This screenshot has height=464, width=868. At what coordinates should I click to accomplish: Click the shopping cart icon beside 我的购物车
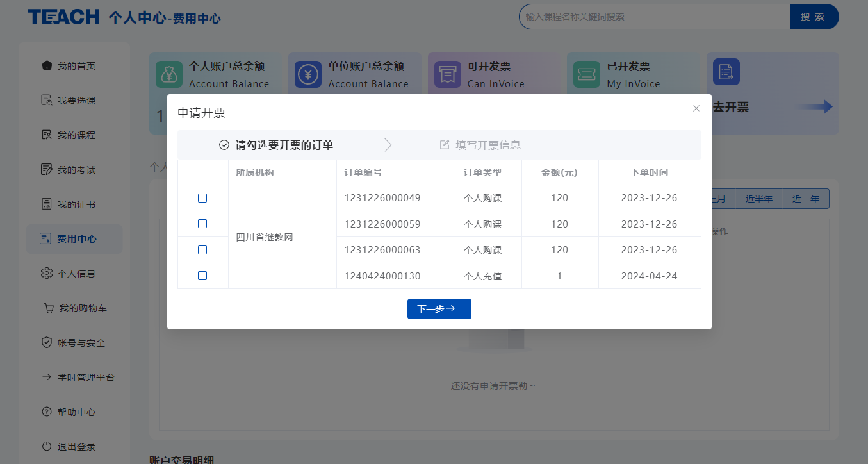point(49,308)
